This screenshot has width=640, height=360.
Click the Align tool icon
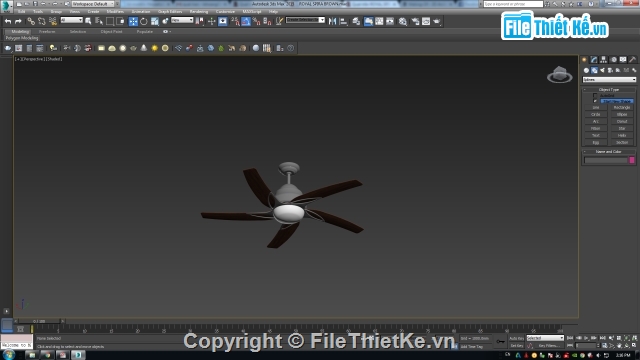click(343, 21)
